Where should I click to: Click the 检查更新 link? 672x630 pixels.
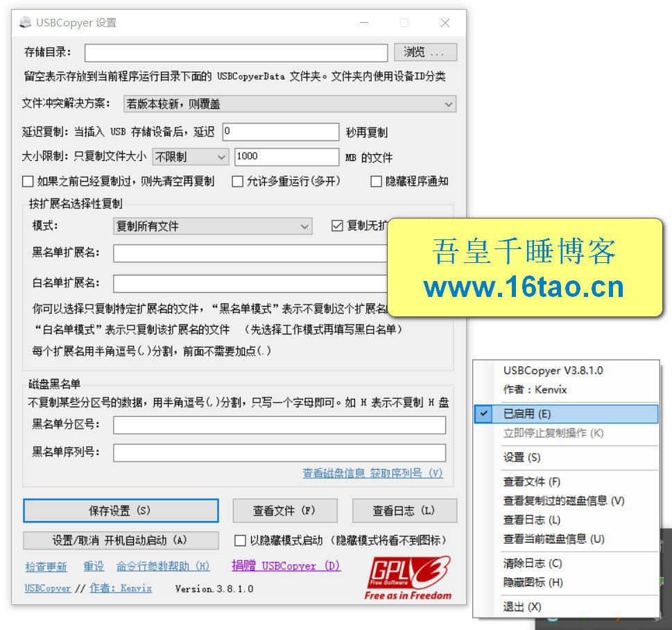[46, 567]
